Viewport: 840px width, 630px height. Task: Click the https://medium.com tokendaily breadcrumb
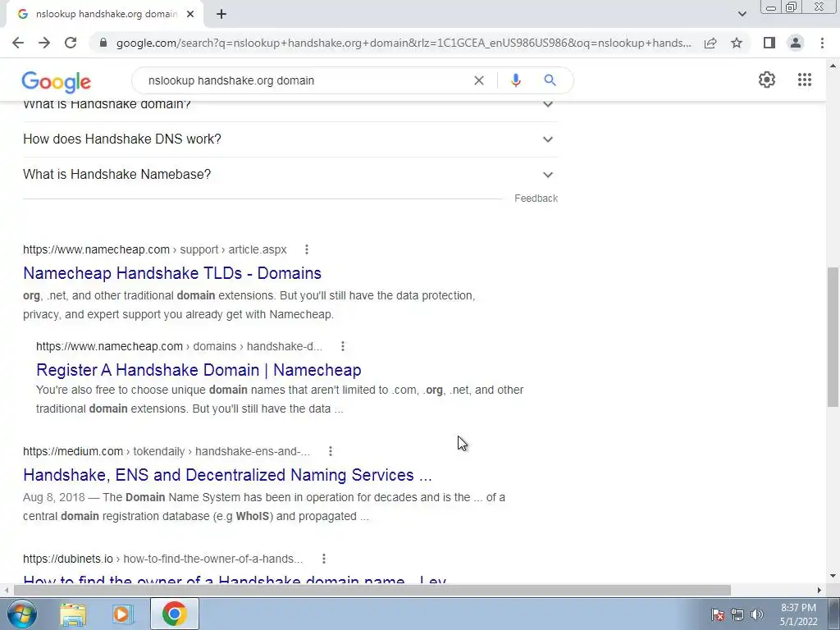[x=167, y=452]
